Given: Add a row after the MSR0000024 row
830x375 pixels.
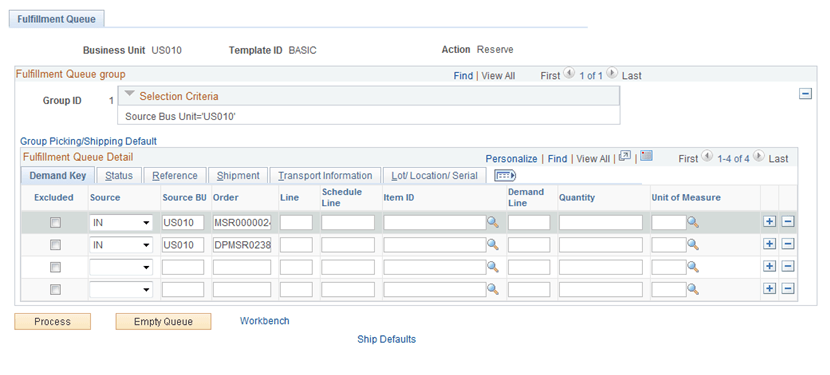Looking at the screenshot, I should pyautogui.click(x=770, y=222).
